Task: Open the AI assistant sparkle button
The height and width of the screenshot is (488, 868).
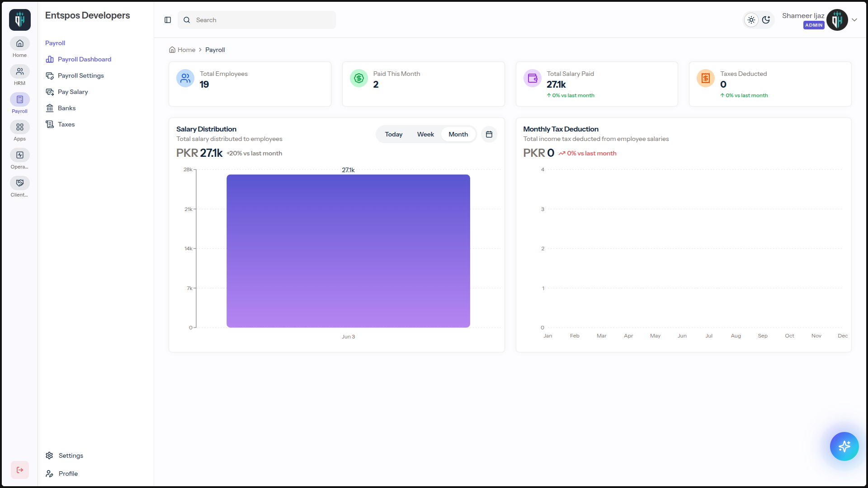Action: (844, 446)
